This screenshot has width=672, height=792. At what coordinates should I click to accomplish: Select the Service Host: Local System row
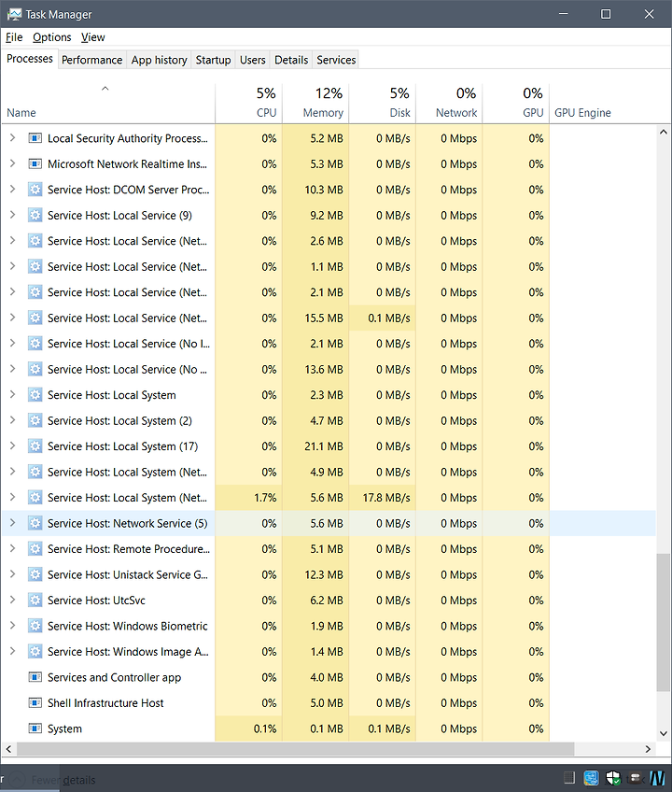pos(329,394)
